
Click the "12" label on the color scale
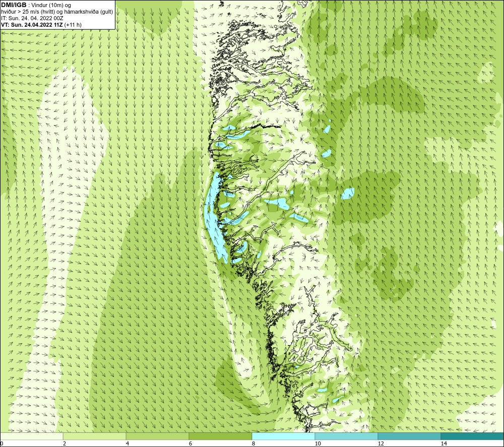(x=381, y=443)
